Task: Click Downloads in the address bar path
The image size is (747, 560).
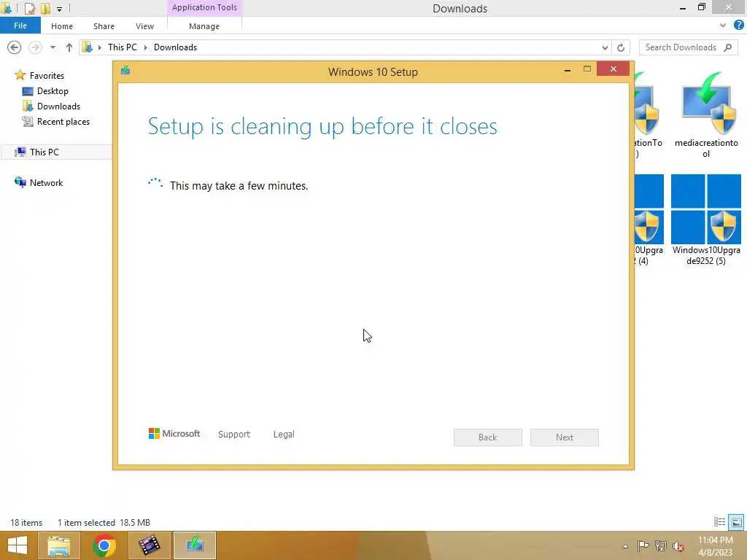Action: pos(175,47)
